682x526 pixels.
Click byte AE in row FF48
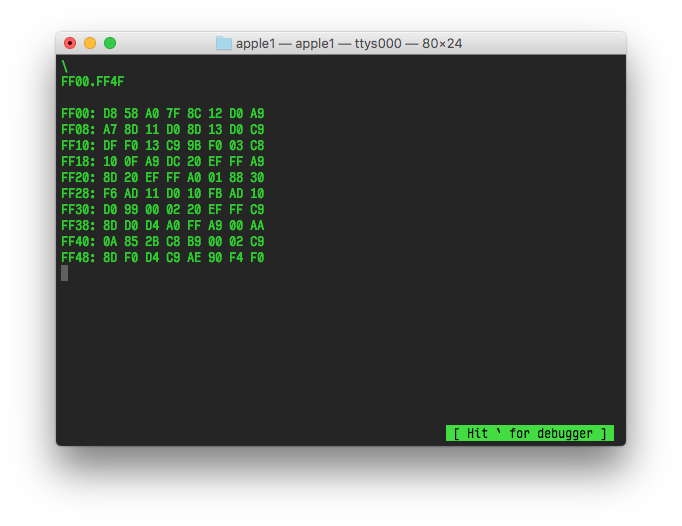194,258
